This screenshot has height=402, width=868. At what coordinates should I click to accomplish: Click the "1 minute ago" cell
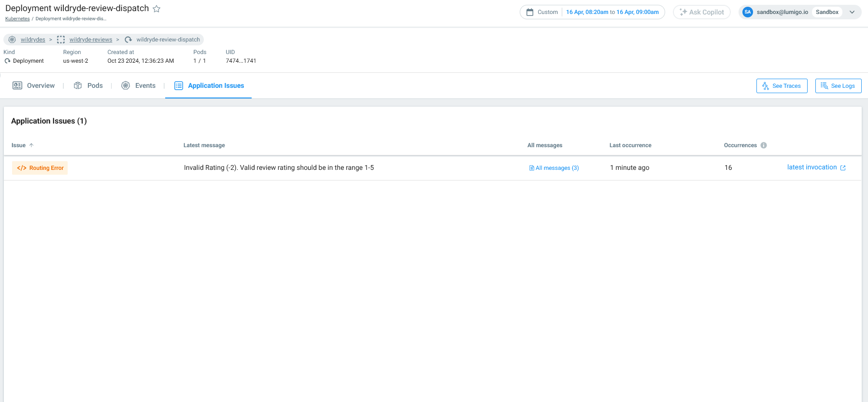[x=629, y=167]
